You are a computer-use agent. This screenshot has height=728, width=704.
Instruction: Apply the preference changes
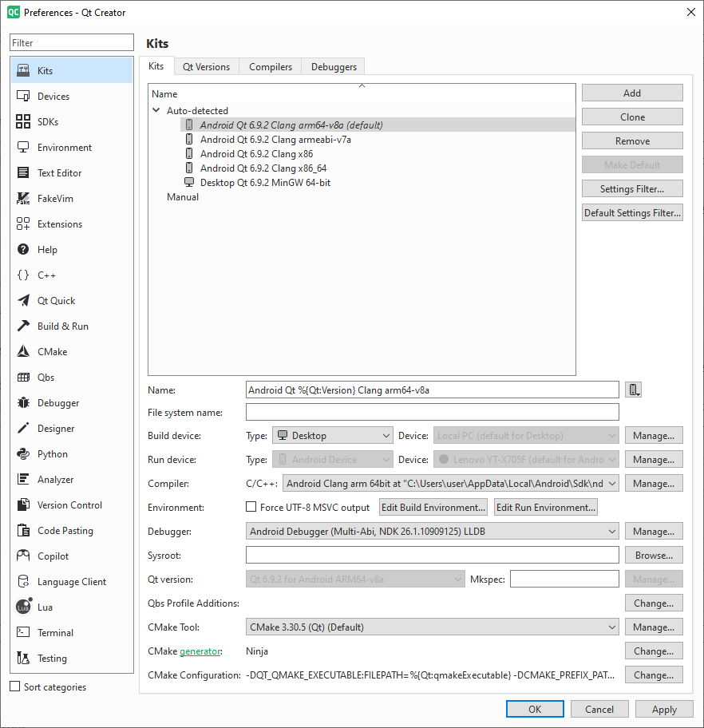pyautogui.click(x=664, y=709)
